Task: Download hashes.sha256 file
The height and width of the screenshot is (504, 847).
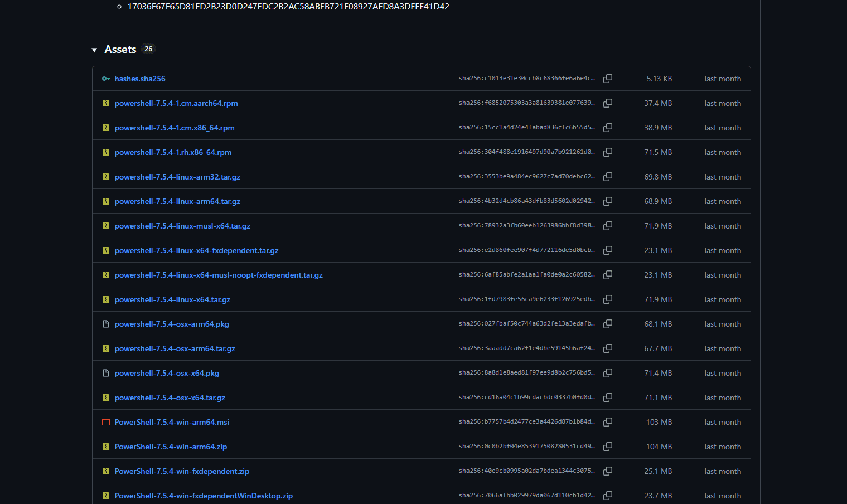Action: (x=140, y=79)
